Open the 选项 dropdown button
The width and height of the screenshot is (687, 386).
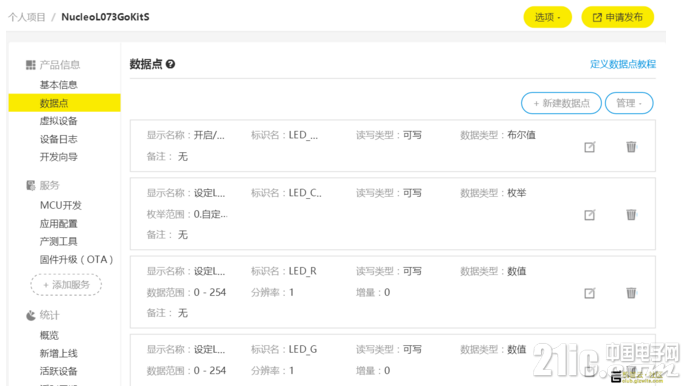pos(548,17)
